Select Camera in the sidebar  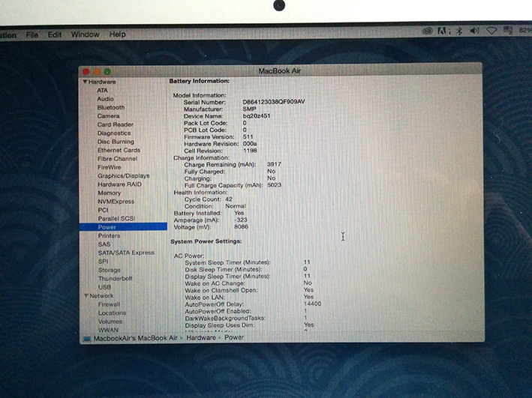pyautogui.click(x=108, y=116)
